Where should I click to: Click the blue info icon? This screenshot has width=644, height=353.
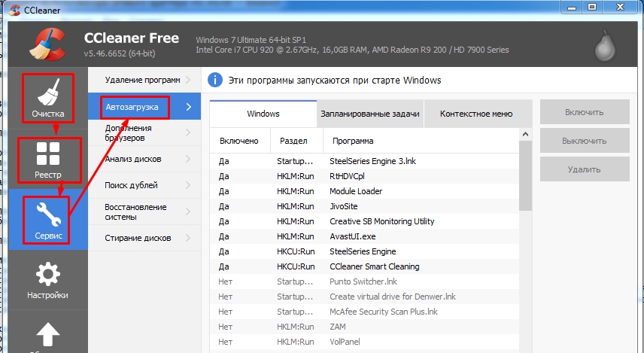(x=215, y=80)
